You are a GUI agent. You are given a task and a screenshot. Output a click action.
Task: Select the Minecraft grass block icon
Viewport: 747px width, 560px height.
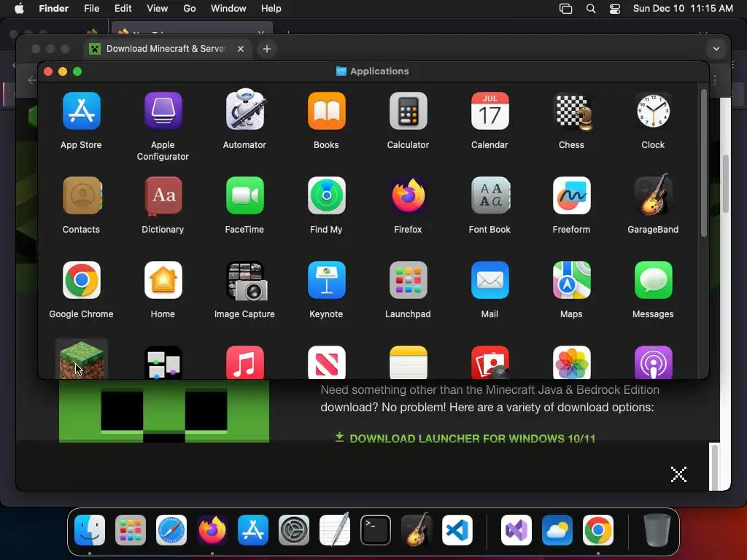(82, 360)
